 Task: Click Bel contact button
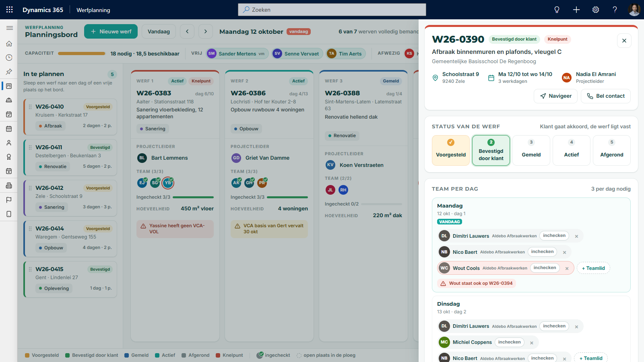605,96
